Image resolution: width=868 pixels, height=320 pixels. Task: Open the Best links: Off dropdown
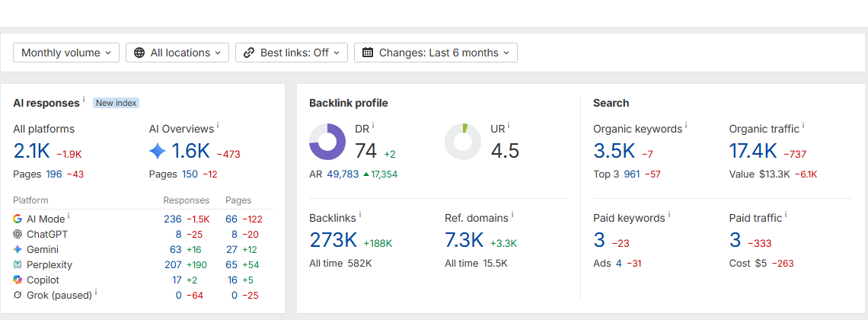(x=291, y=53)
